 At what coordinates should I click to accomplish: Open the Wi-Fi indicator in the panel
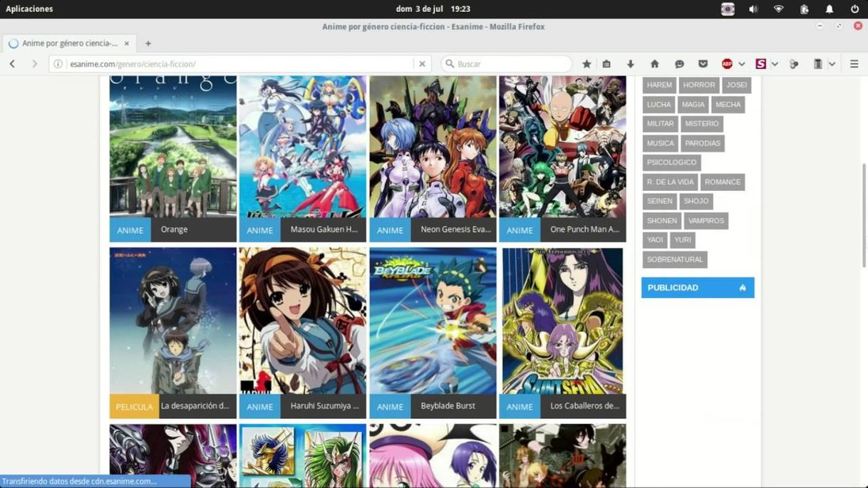[778, 9]
